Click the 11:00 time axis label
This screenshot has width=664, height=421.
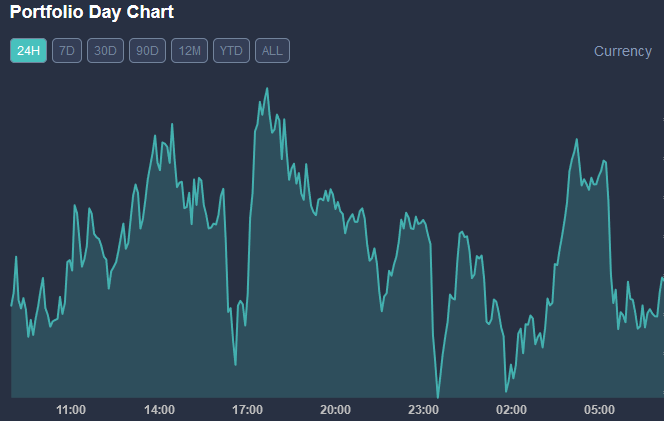pos(71,410)
